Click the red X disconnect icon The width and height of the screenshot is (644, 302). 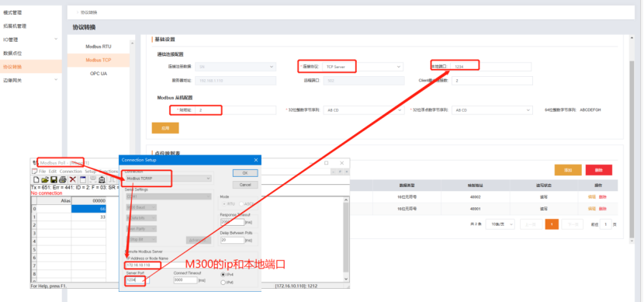[x=73, y=179]
